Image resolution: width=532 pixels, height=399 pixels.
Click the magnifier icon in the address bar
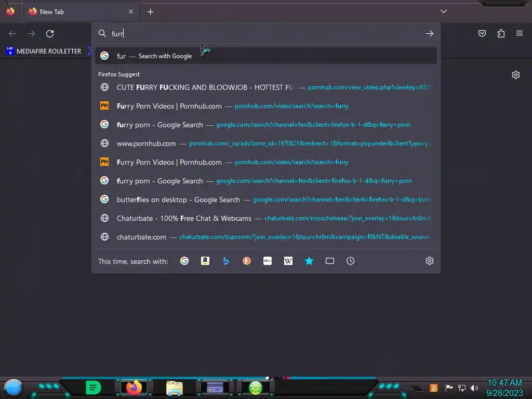pyautogui.click(x=102, y=33)
